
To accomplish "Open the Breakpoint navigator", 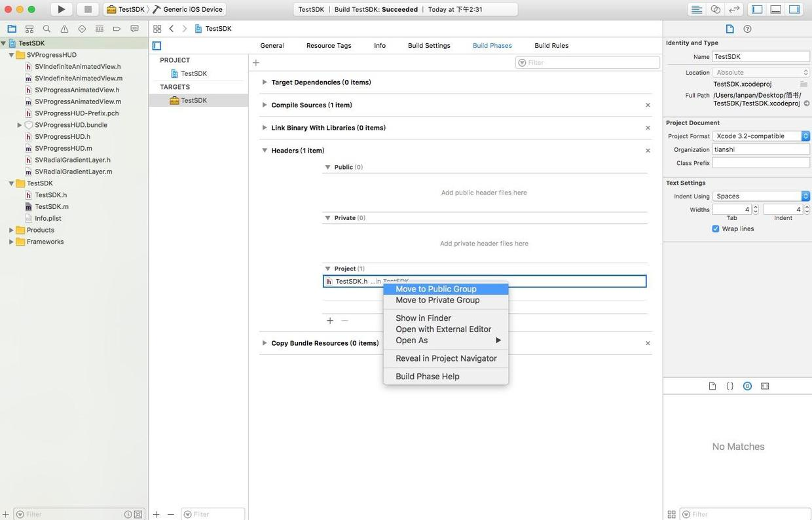I will coord(117,29).
